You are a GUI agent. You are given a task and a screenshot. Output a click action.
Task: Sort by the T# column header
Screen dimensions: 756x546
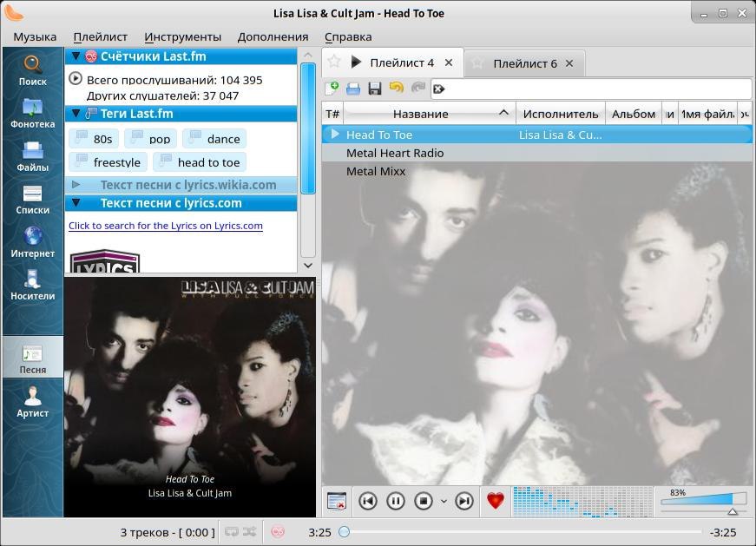tap(332, 115)
